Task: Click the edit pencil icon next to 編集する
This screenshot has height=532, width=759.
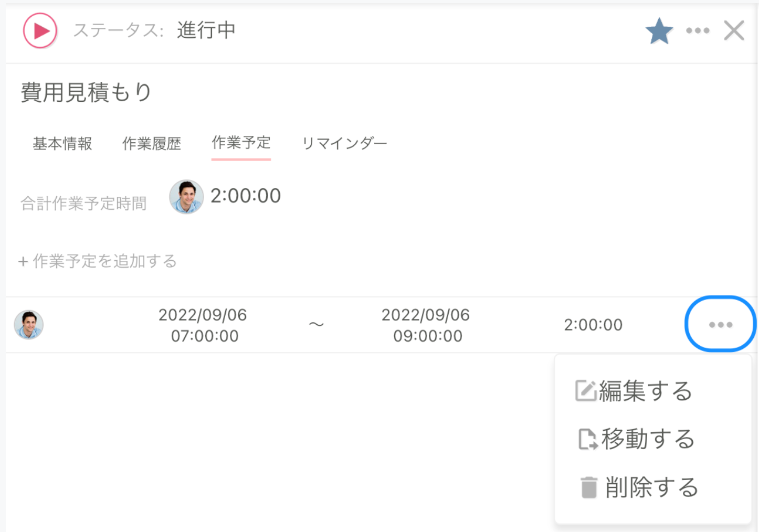Action: [x=588, y=390]
